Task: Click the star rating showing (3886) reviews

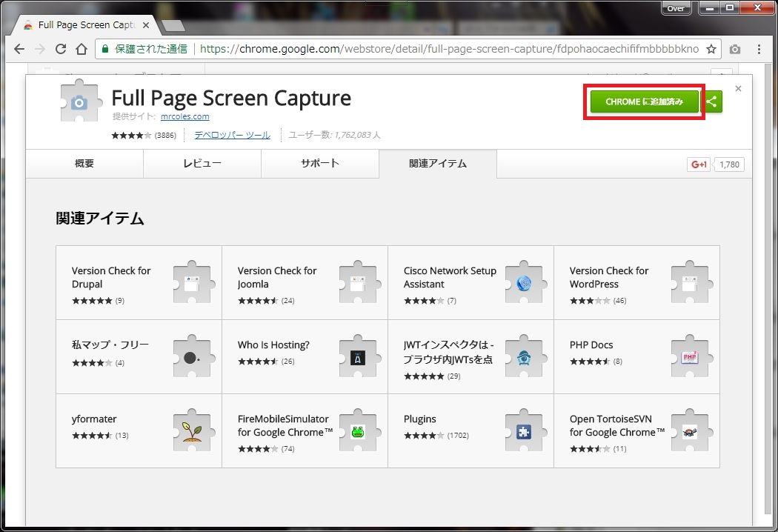Action: click(x=144, y=135)
